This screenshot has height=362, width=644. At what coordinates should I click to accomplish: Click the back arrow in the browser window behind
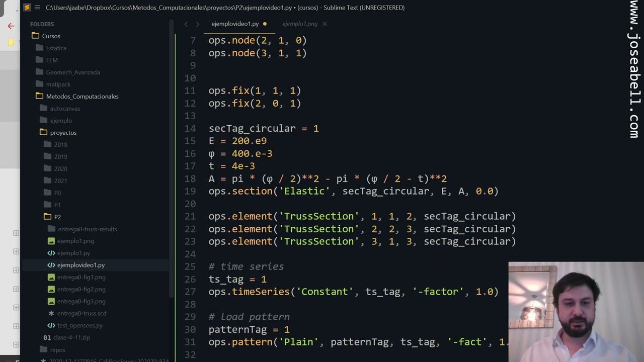pyautogui.click(x=11, y=26)
